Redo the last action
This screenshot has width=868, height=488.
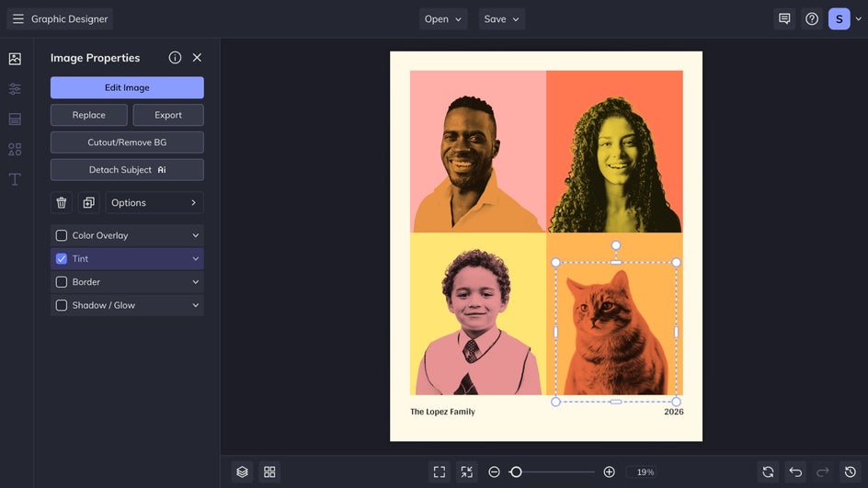pos(823,472)
